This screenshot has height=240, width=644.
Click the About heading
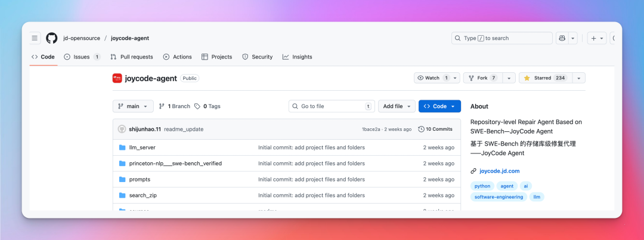(x=479, y=106)
